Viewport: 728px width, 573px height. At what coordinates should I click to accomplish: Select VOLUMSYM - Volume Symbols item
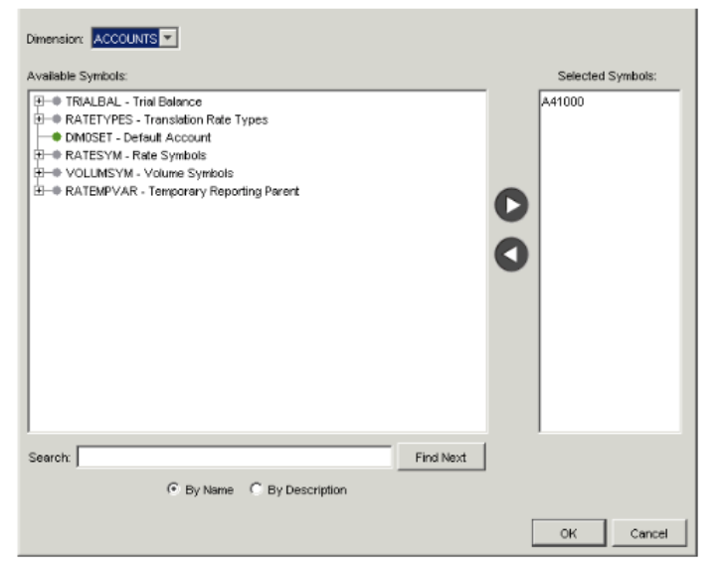(149, 173)
